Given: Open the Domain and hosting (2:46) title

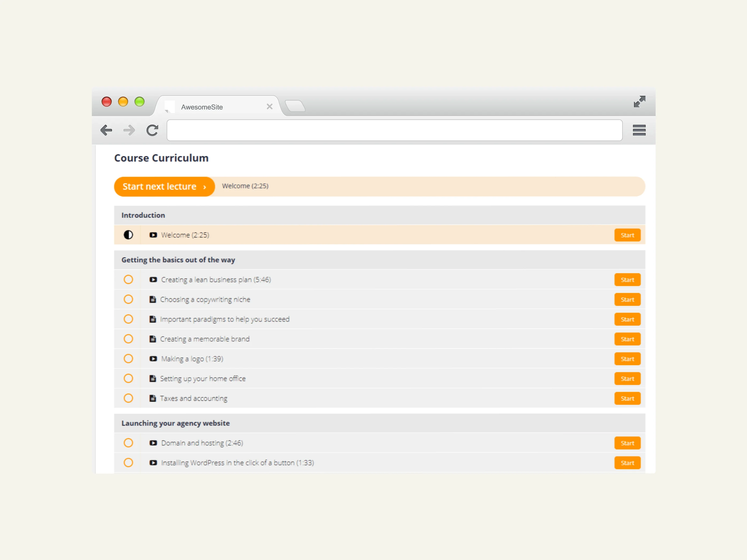Looking at the screenshot, I should pos(202,443).
